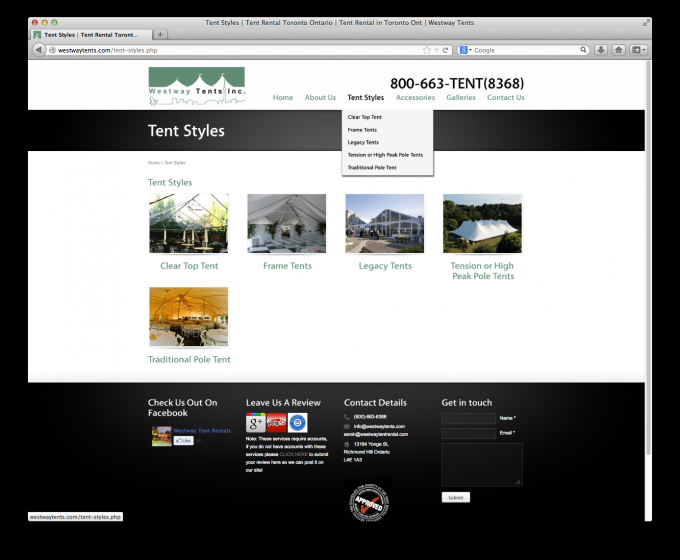Choose Legacy Tents from the dropdown menu

(363, 142)
